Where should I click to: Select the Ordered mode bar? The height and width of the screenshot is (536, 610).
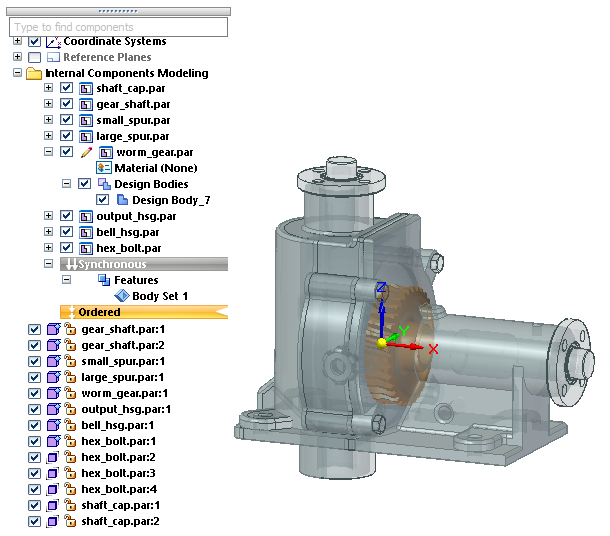click(x=144, y=312)
